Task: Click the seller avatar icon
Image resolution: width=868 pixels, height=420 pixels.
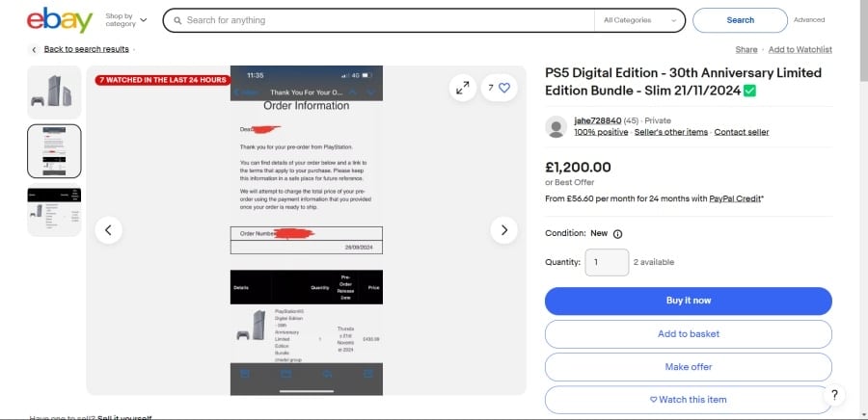Action: pos(556,126)
